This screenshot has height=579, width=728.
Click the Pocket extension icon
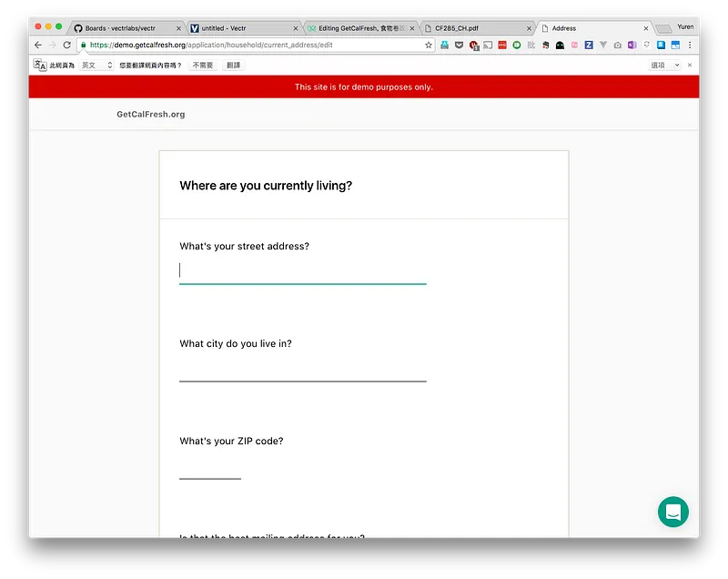click(x=459, y=45)
